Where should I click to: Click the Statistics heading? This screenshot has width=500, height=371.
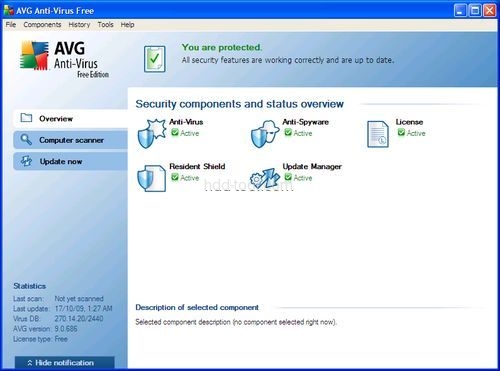30,286
